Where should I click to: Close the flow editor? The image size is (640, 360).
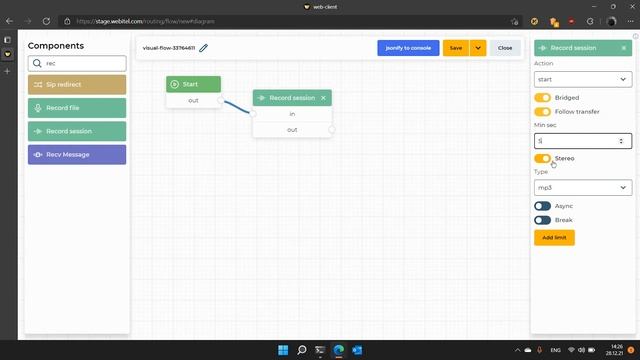(x=505, y=48)
